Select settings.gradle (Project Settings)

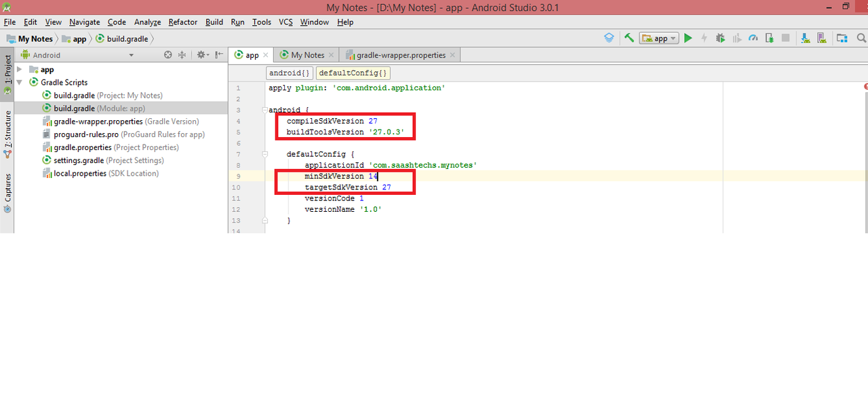point(103,160)
